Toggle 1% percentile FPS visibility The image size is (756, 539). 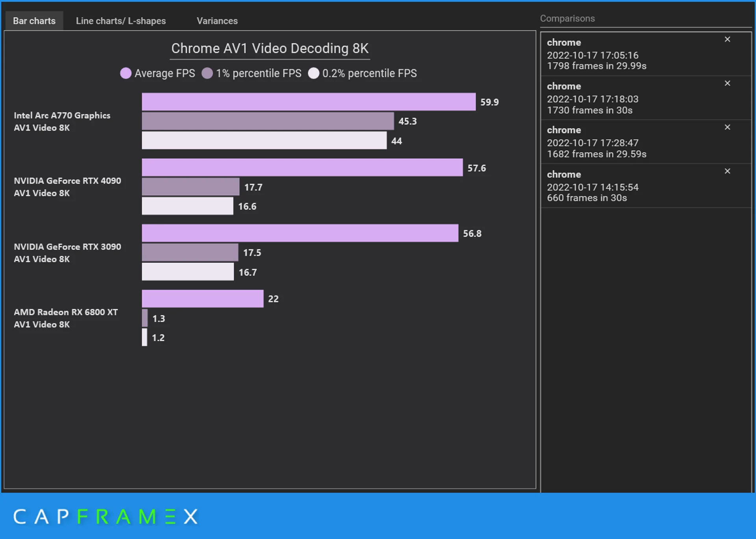coord(252,73)
